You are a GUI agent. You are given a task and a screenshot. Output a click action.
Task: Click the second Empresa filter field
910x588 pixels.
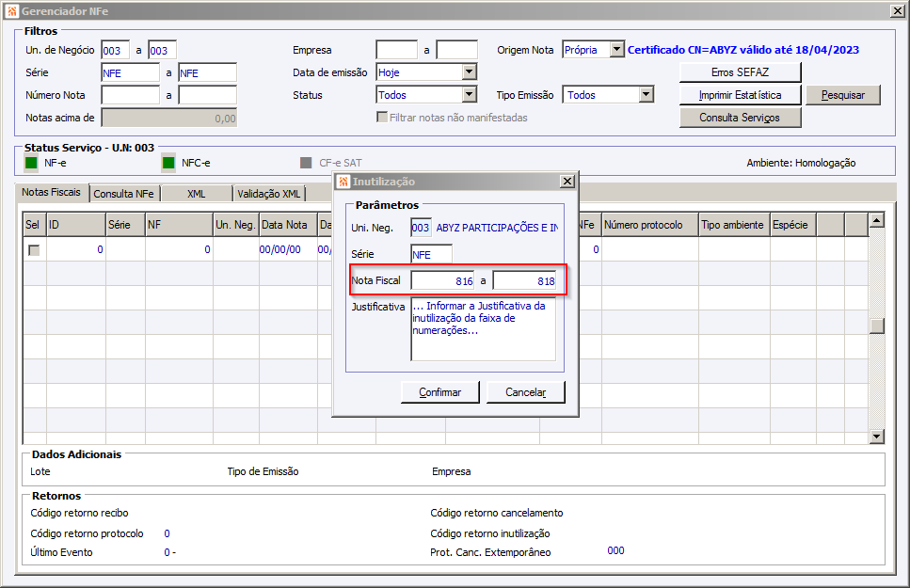click(457, 50)
